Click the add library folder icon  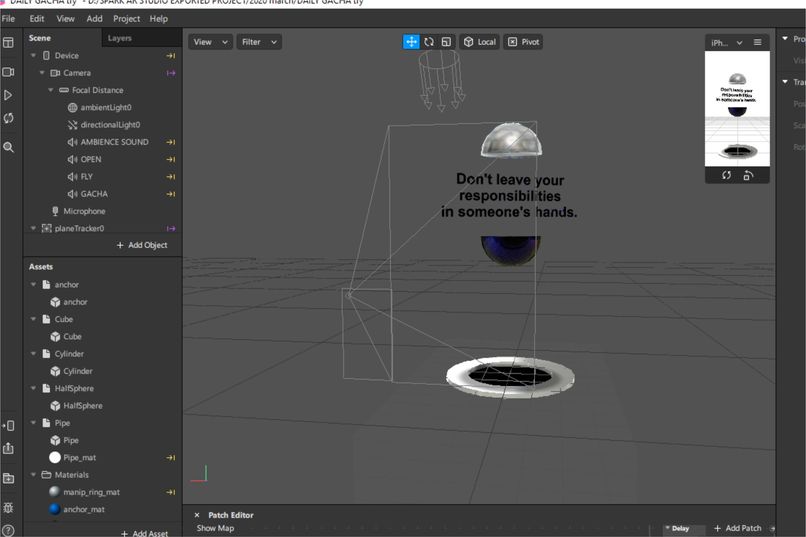tap(8, 478)
